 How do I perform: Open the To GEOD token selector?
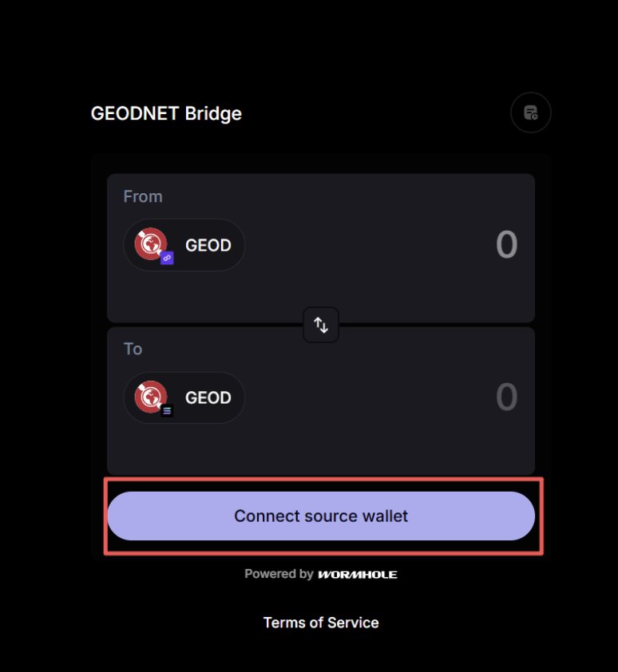(184, 397)
